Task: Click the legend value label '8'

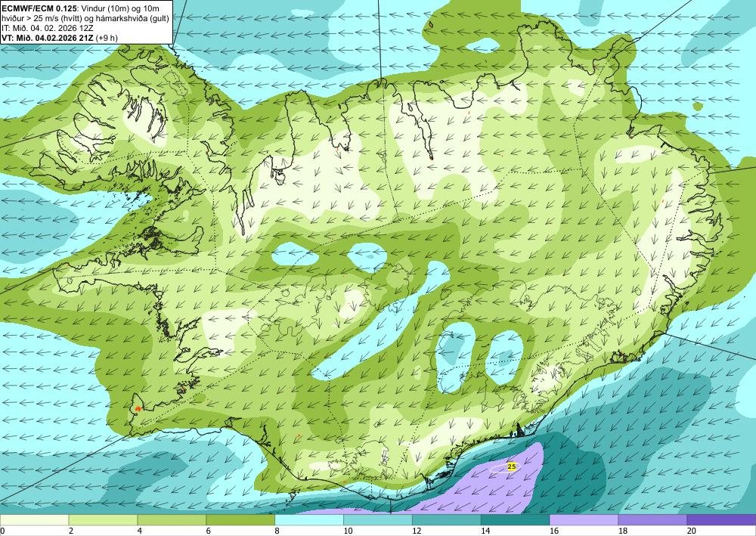Action: [277, 531]
